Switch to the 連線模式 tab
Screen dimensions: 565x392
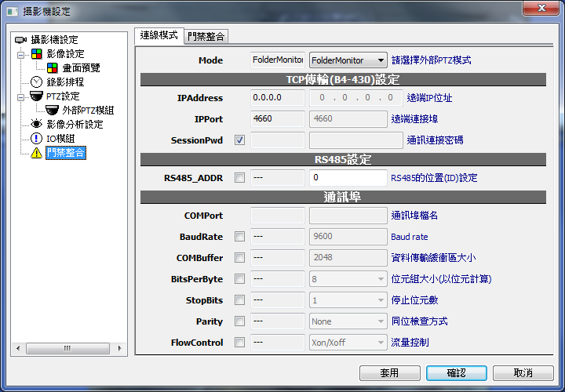pyautogui.click(x=159, y=35)
